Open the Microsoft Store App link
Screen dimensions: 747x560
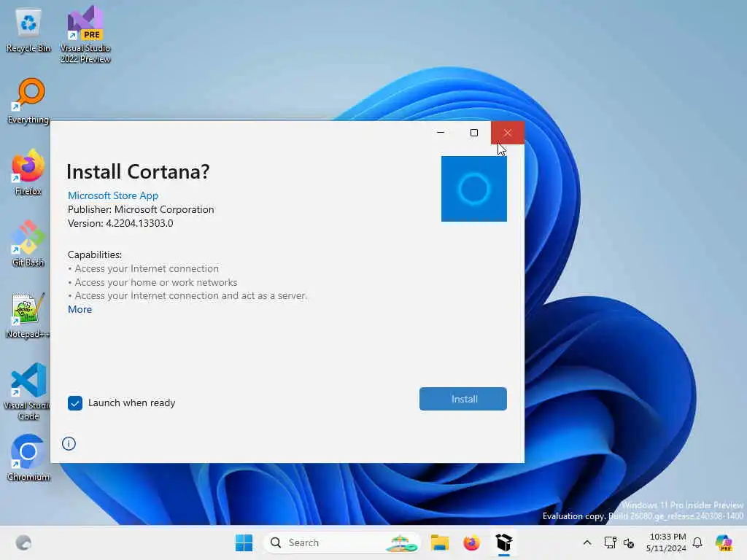(113, 195)
